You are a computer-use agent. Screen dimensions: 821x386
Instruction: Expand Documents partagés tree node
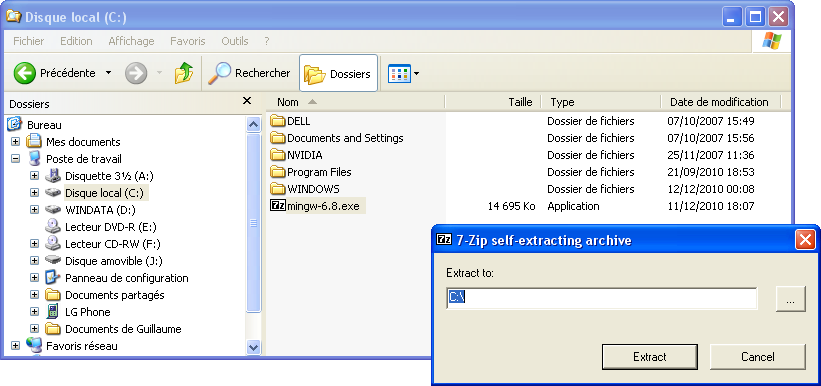[35, 294]
